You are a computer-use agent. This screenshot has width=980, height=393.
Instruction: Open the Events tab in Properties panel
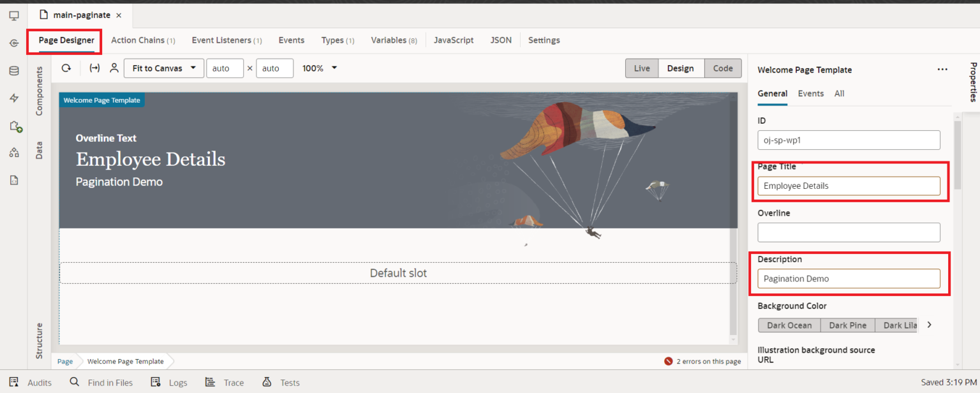pos(810,93)
